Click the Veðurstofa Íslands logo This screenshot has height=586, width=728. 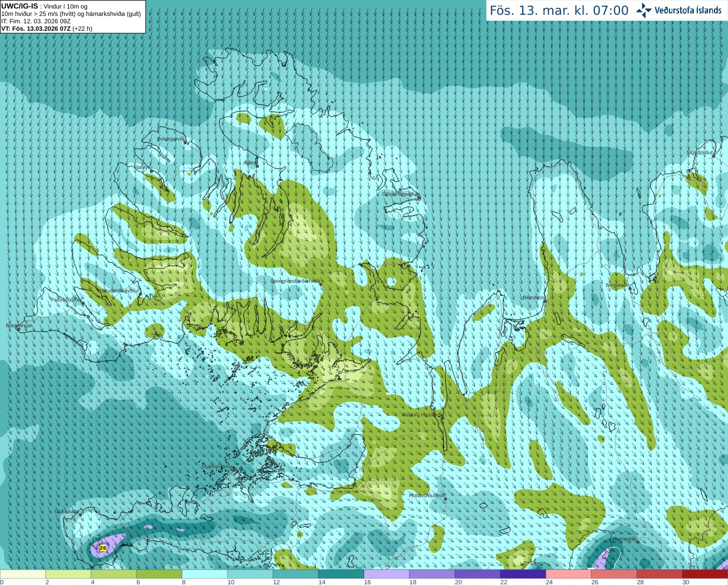pyautogui.click(x=679, y=10)
